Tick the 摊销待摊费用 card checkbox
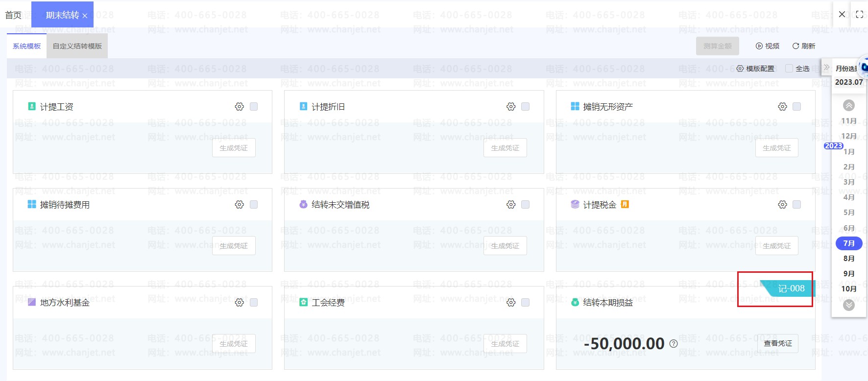 pos(254,204)
